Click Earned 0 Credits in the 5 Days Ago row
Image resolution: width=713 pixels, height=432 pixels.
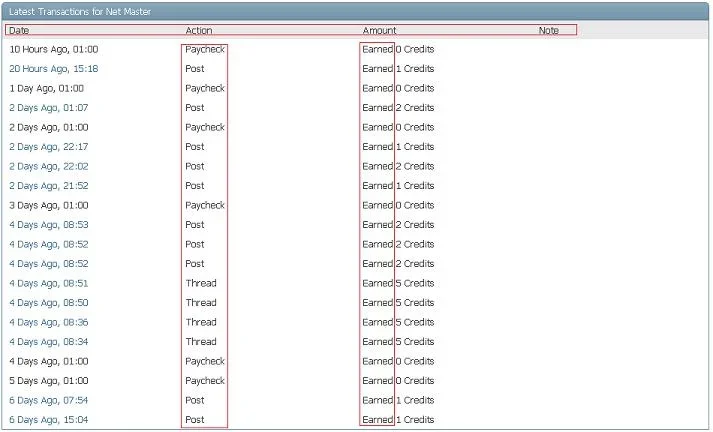pyautogui.click(x=398, y=381)
